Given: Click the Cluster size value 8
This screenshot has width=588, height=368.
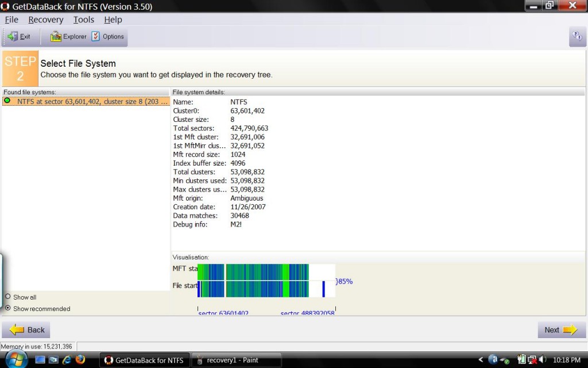Looking at the screenshot, I should 232,120.
